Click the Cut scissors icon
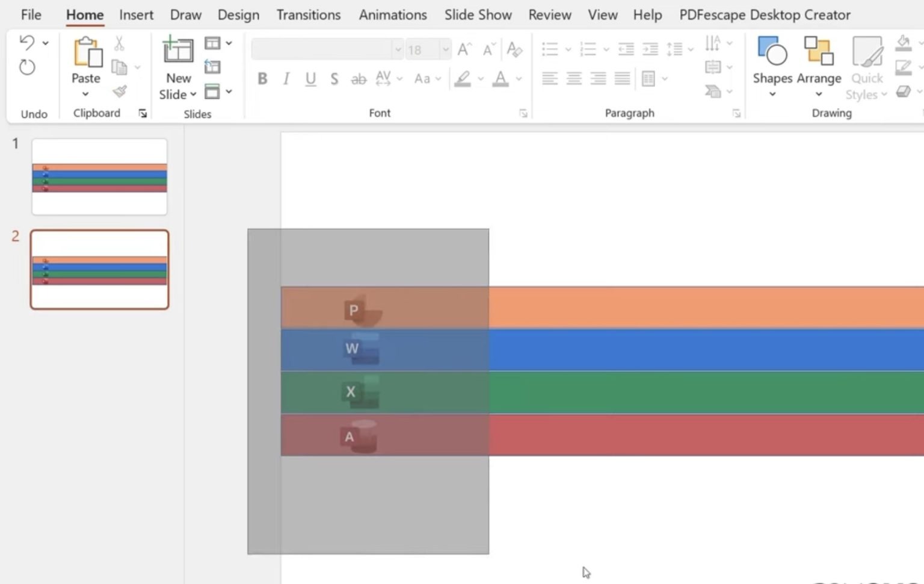Image resolution: width=924 pixels, height=584 pixels. click(119, 42)
